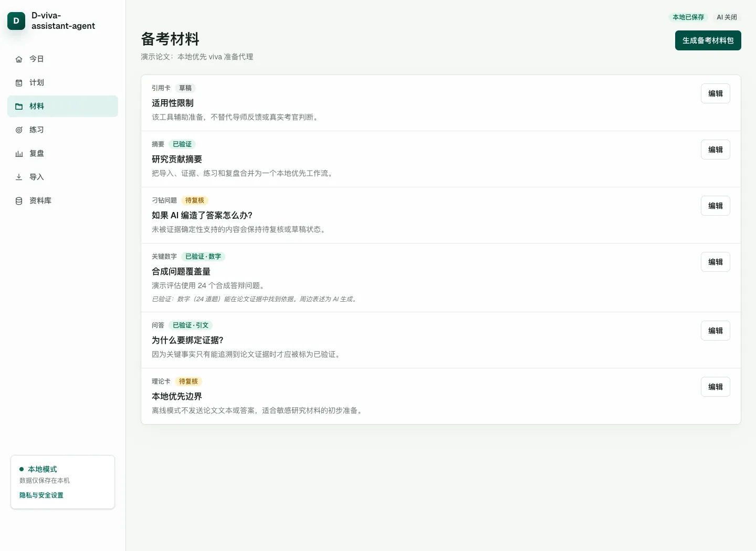
Task: Click the home icon next to 今日
Action: (19, 59)
